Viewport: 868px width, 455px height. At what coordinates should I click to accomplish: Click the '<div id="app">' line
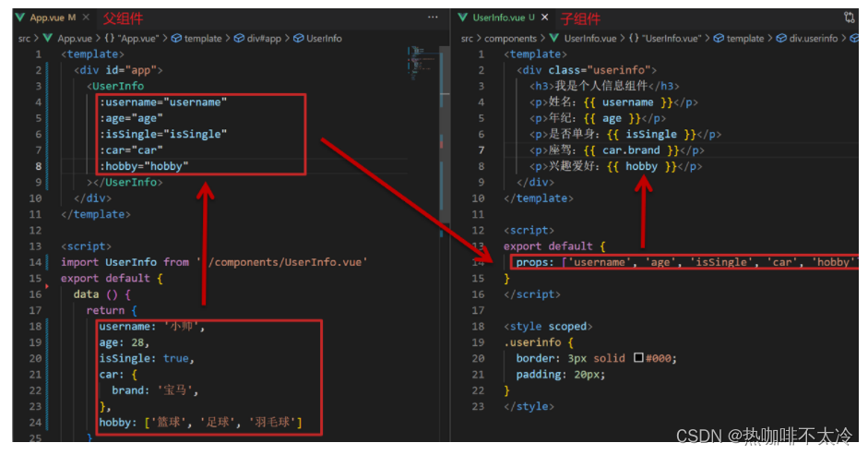tap(118, 70)
